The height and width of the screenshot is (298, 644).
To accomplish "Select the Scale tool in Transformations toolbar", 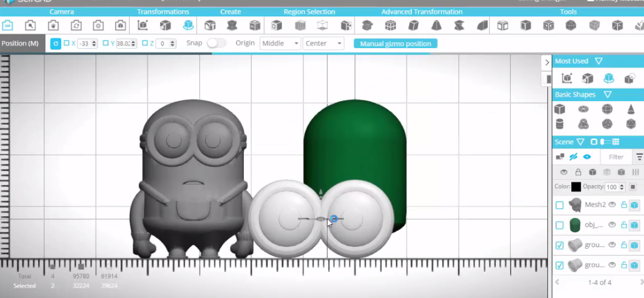I will click(165, 26).
